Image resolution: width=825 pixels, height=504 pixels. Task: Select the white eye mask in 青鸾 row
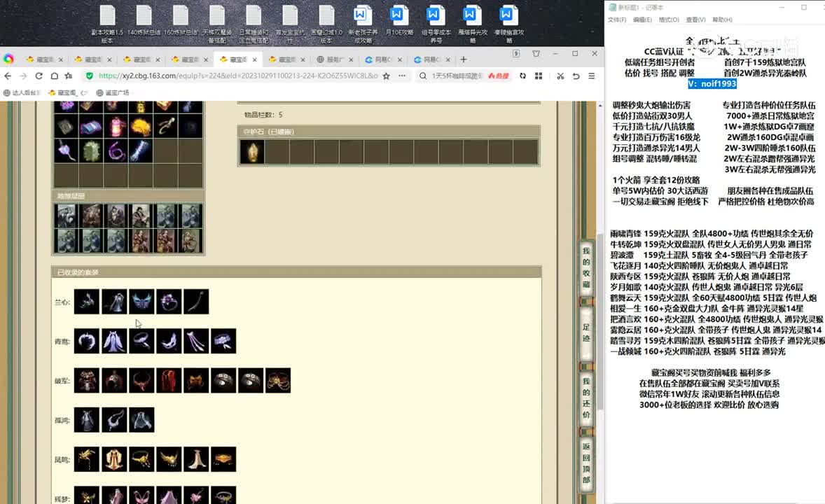(169, 341)
